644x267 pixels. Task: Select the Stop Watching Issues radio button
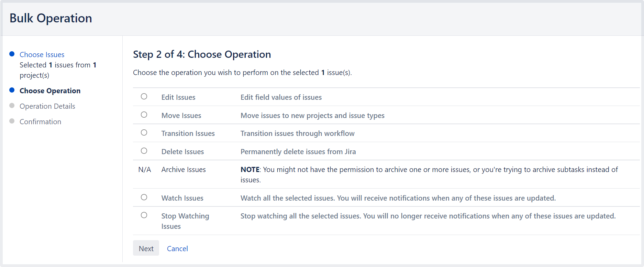tap(144, 215)
